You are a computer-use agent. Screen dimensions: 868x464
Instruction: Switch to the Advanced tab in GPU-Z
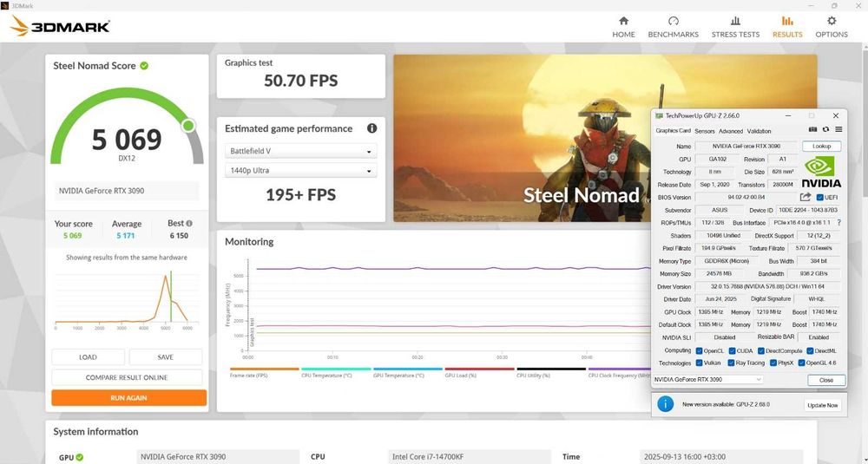(x=731, y=131)
